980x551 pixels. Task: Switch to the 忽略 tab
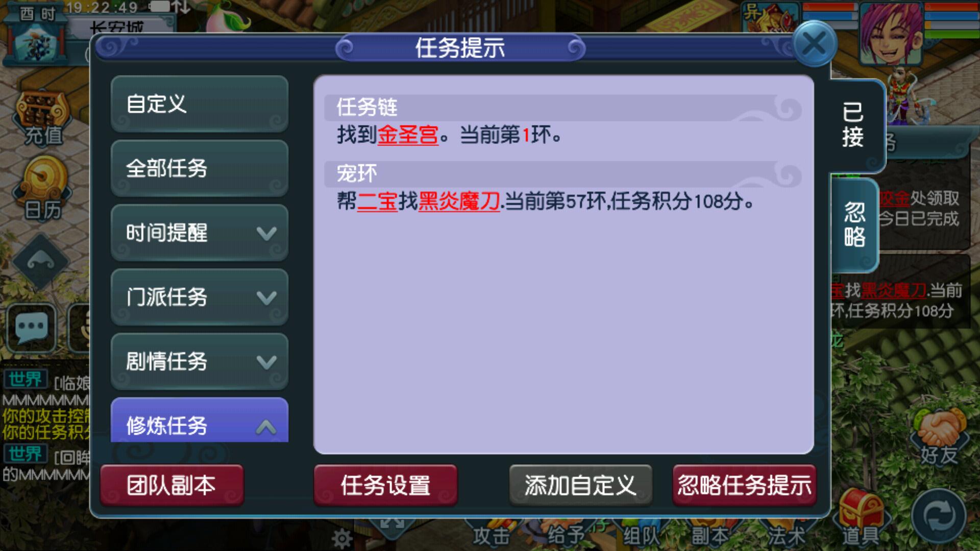click(x=853, y=224)
